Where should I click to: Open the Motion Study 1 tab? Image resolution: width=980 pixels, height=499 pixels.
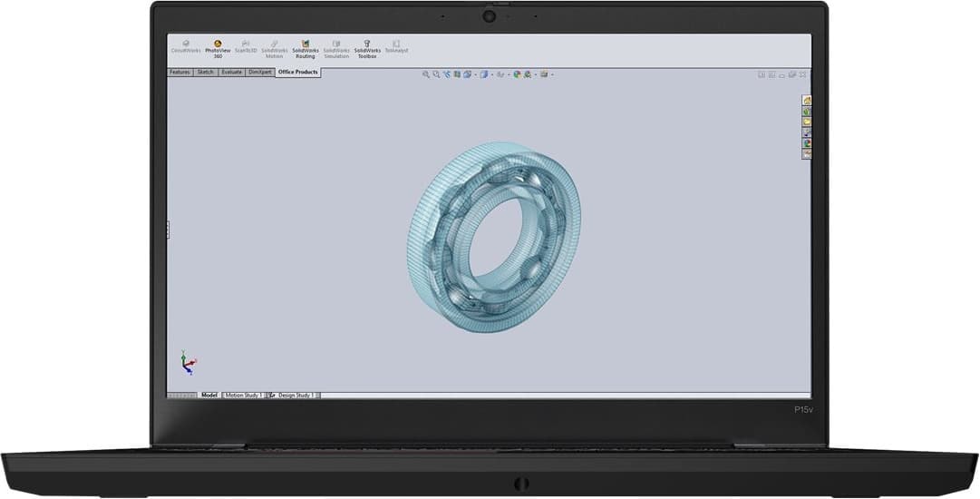click(x=244, y=396)
